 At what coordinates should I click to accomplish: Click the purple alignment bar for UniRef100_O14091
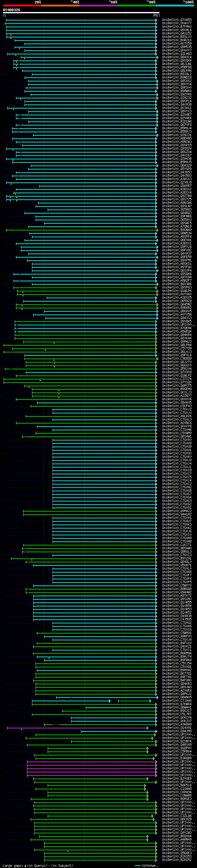tap(78, 728)
